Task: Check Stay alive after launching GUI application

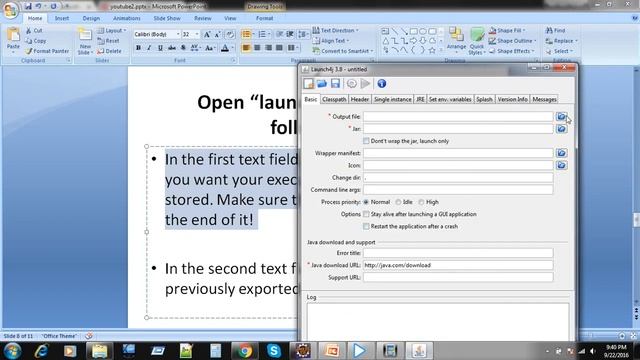Action: pyautogui.click(x=366, y=214)
